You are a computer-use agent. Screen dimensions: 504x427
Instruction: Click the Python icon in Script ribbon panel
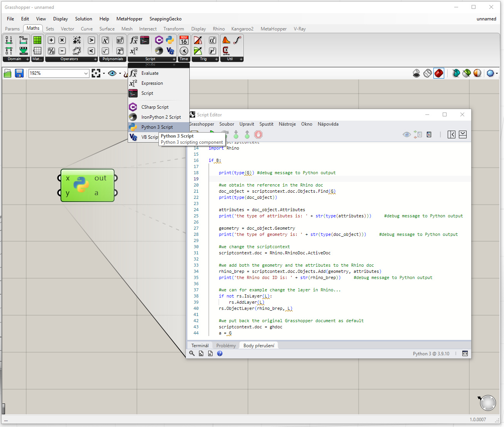170,40
